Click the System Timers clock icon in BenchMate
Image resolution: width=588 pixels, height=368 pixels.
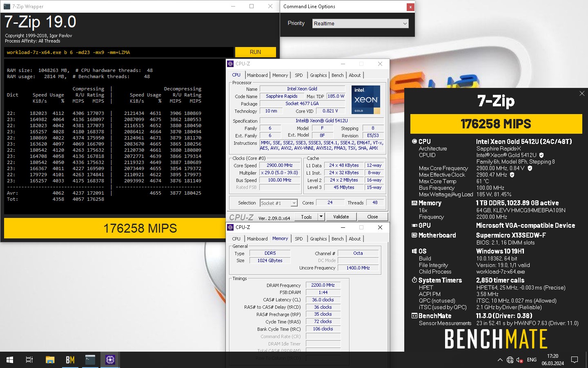(414, 280)
